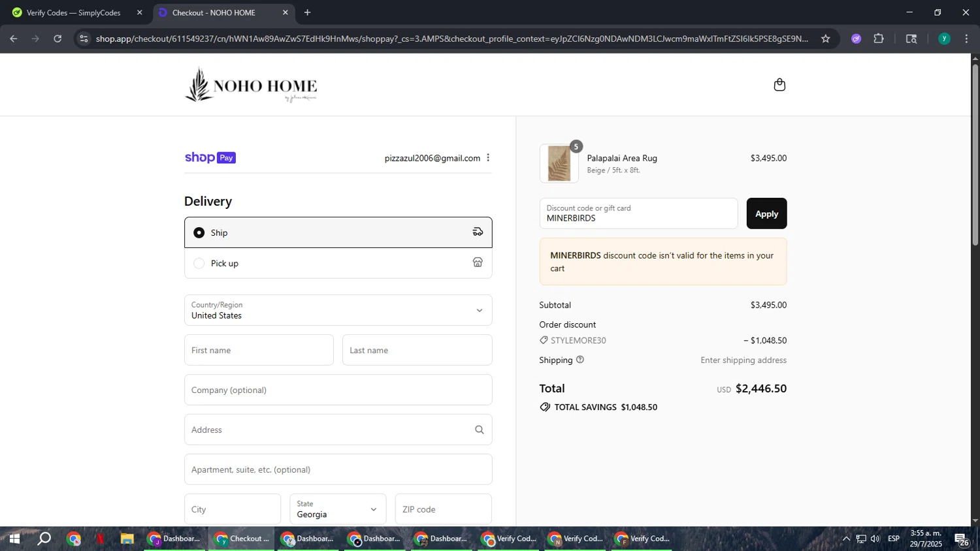Click the volume speaker tray icon

(x=875, y=539)
